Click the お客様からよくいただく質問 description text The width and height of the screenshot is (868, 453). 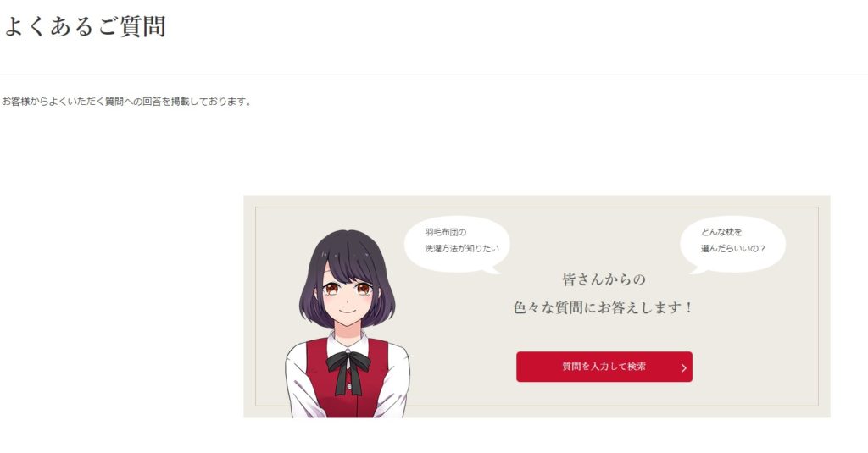point(126,102)
